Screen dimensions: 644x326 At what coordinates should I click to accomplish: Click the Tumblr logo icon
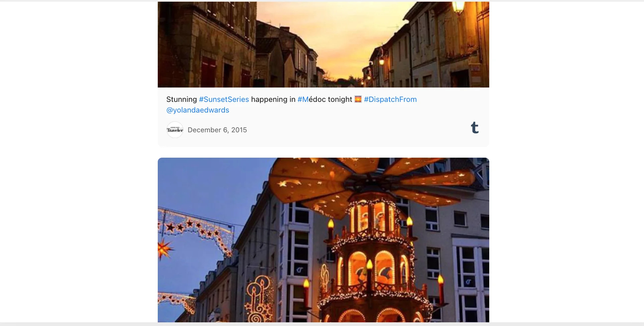pos(475,128)
